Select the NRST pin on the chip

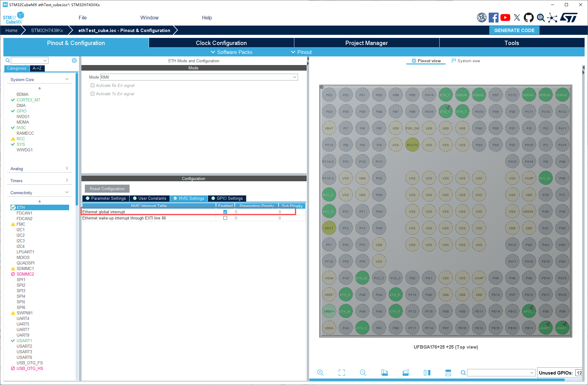click(x=329, y=228)
